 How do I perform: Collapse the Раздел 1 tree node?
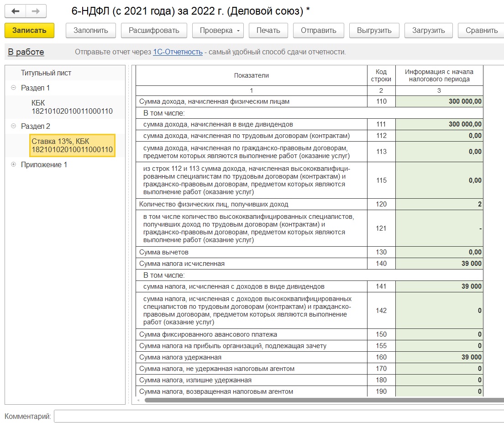pos(14,88)
